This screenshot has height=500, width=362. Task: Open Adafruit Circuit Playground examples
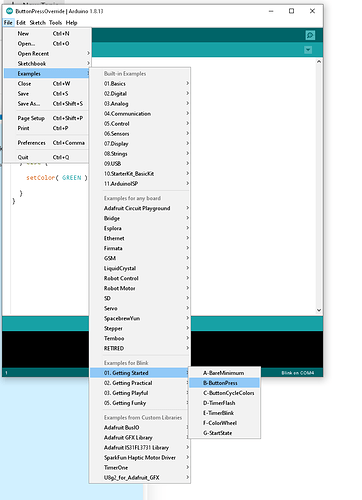(140, 208)
